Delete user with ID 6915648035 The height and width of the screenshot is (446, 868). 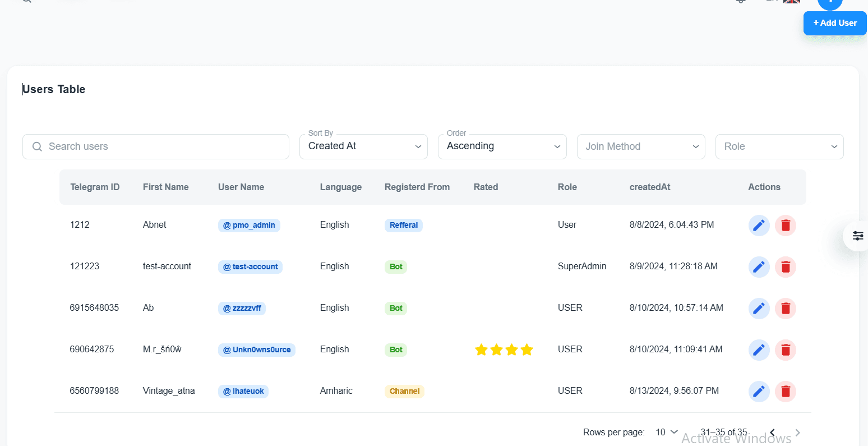(x=786, y=309)
